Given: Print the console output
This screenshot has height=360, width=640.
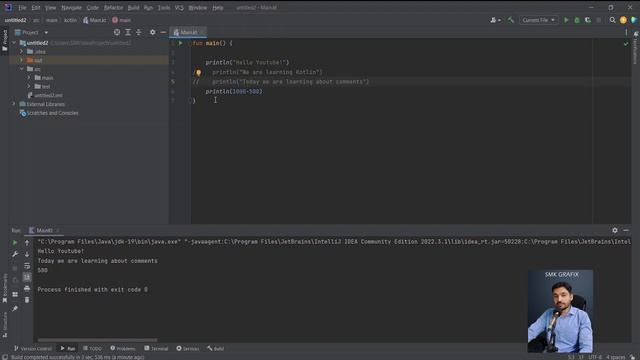Looking at the screenshot, I should coord(27,289).
